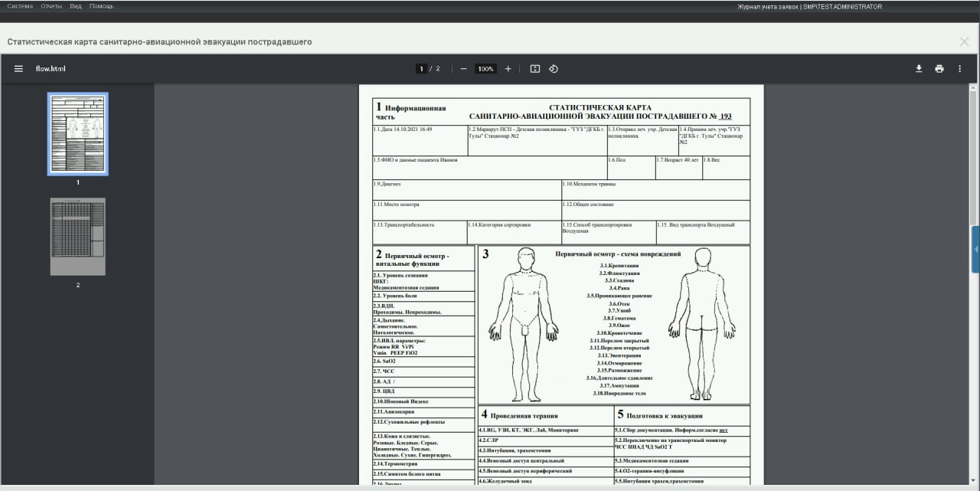Screen dimensions: 980x491
Task: Open the PDF viewer sidebar menu icon
Action: tap(18, 69)
